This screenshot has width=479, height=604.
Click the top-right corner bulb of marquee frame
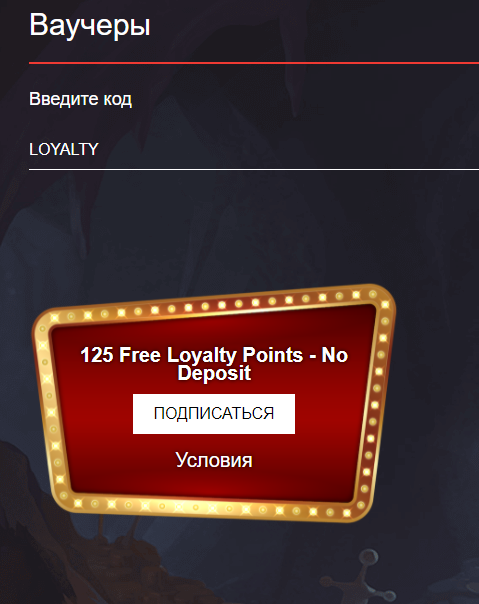click(x=373, y=295)
